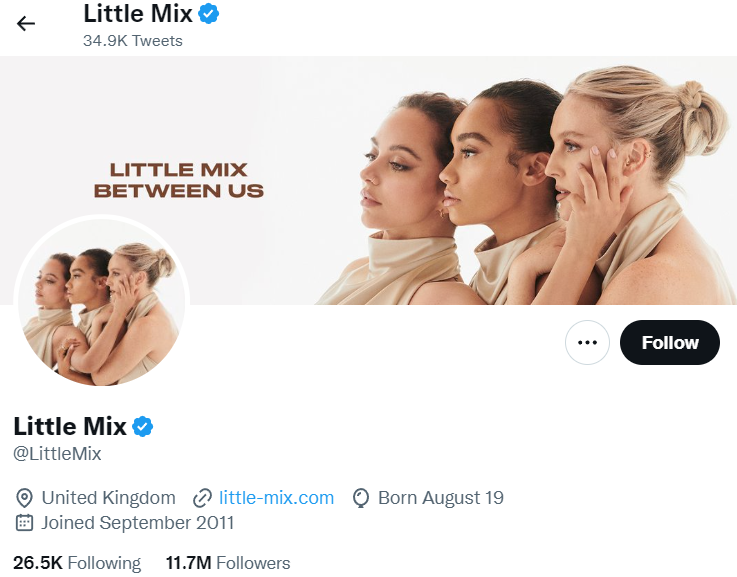Click the United Kingdom location text
This screenshot has height=577, width=737.
108,498
